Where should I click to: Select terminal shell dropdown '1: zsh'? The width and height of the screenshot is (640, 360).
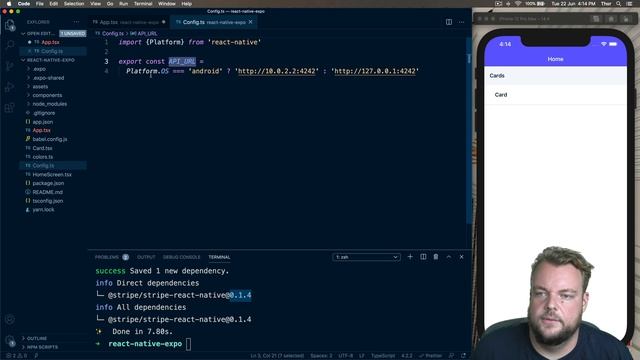tap(366, 257)
